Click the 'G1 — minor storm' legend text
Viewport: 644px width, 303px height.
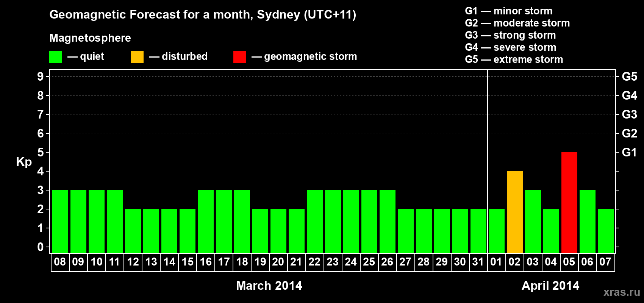click(x=509, y=11)
